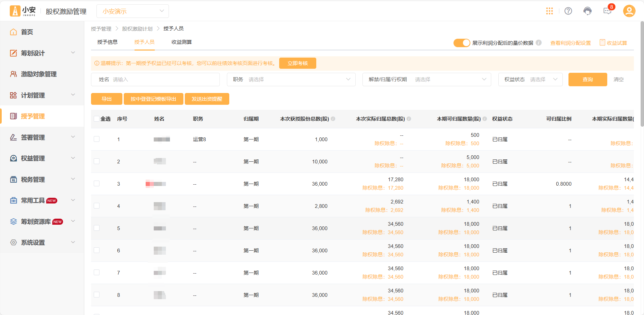Click the 系统设置 gear icon
This screenshot has width=644, height=315.
(x=13, y=243)
